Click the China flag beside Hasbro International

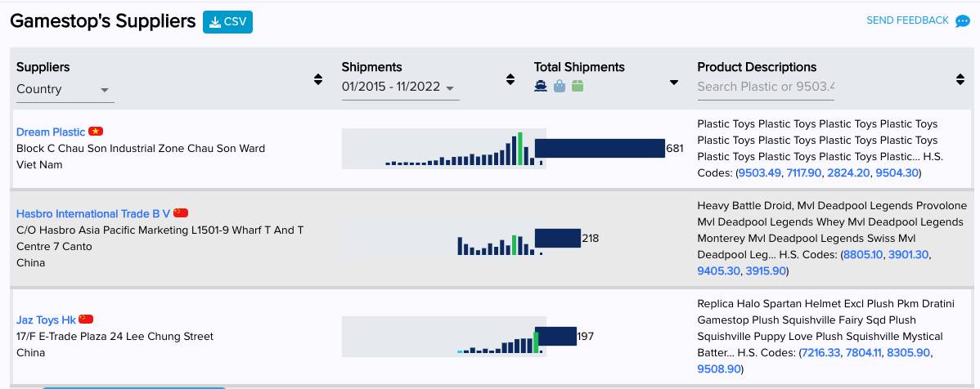tap(181, 213)
